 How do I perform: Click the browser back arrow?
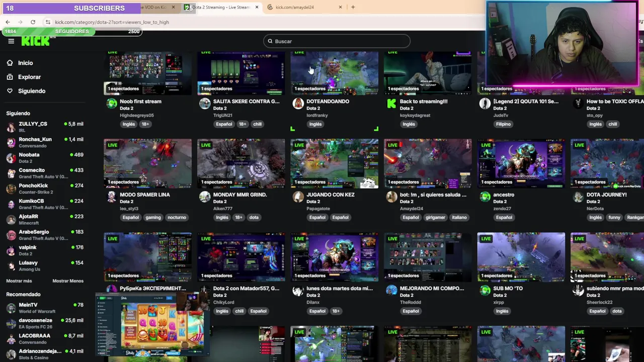click(8, 22)
